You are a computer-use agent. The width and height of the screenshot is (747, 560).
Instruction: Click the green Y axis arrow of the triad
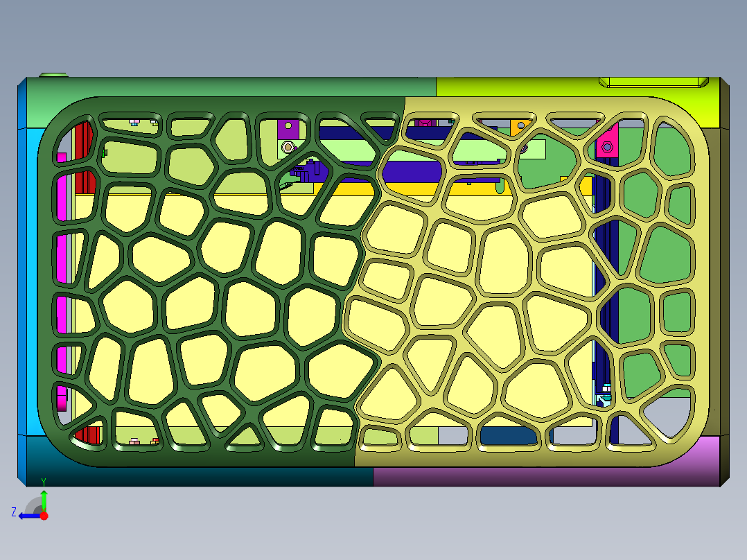click(44, 500)
